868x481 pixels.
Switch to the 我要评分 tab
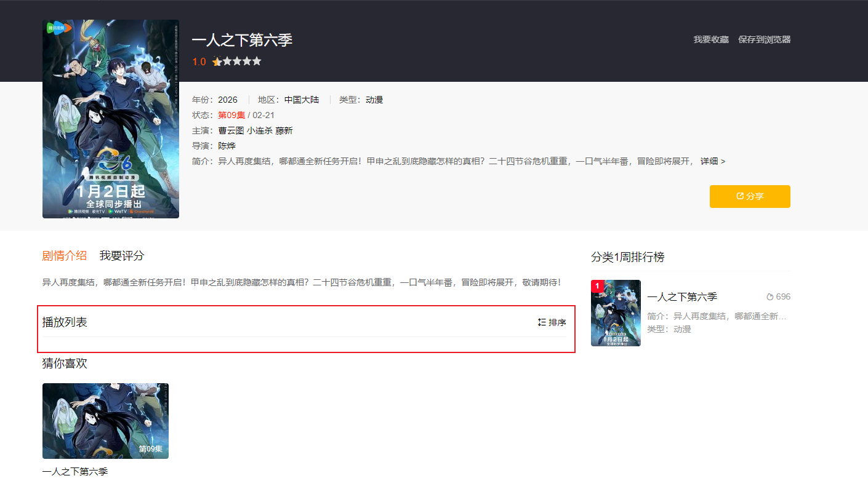122,256
